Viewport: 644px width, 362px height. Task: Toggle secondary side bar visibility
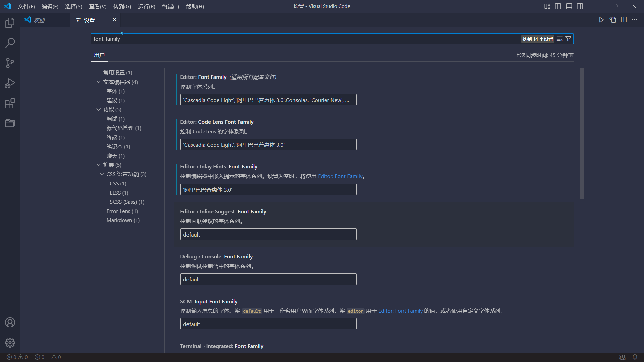tap(580, 6)
